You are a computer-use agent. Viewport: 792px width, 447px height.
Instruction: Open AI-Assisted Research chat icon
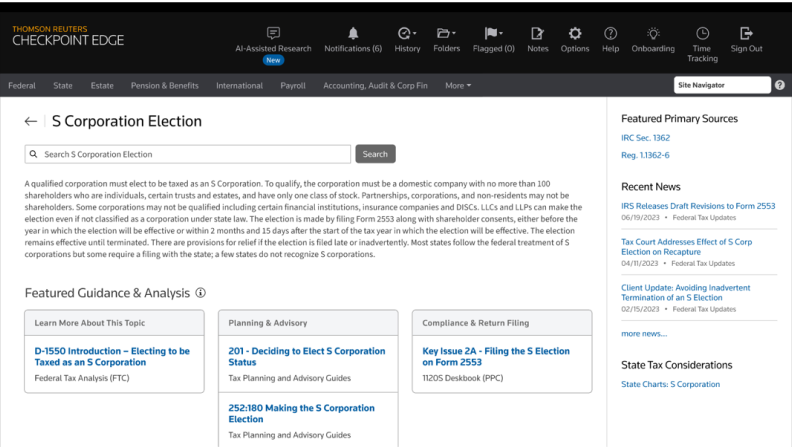pyautogui.click(x=273, y=33)
